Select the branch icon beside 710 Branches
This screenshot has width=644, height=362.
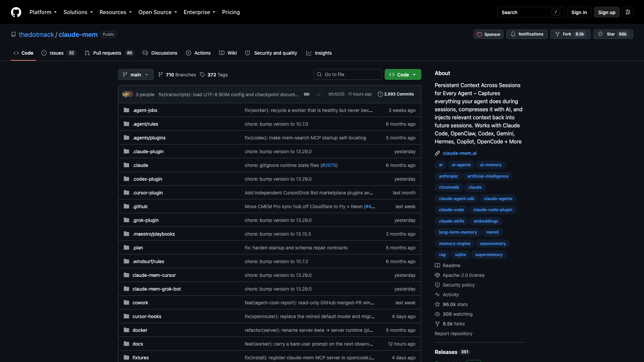click(x=161, y=74)
